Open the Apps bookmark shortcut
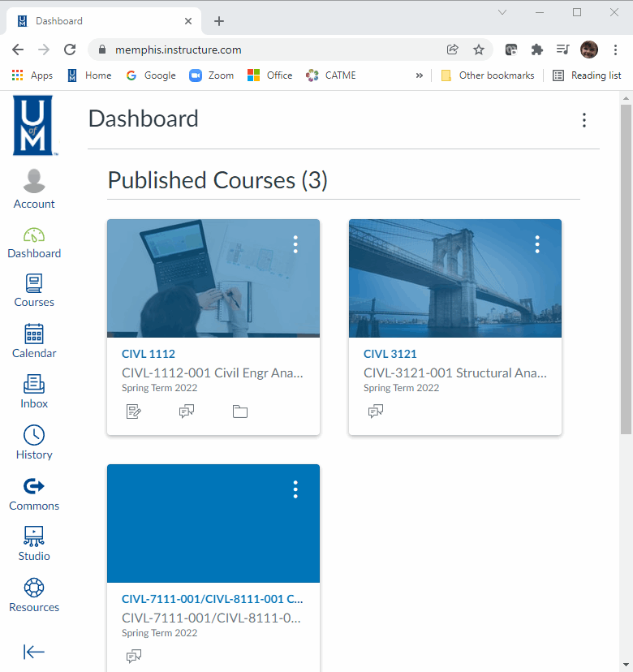Image resolution: width=633 pixels, height=672 pixels. tap(32, 75)
